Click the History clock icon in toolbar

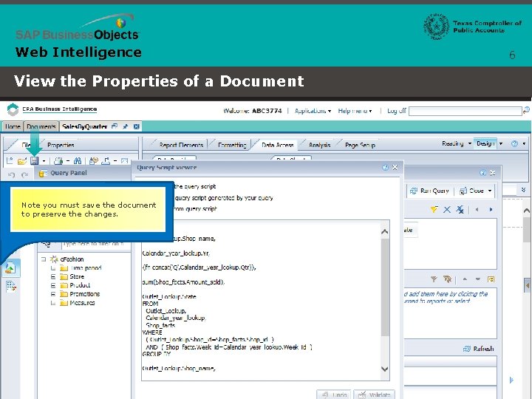point(94,161)
